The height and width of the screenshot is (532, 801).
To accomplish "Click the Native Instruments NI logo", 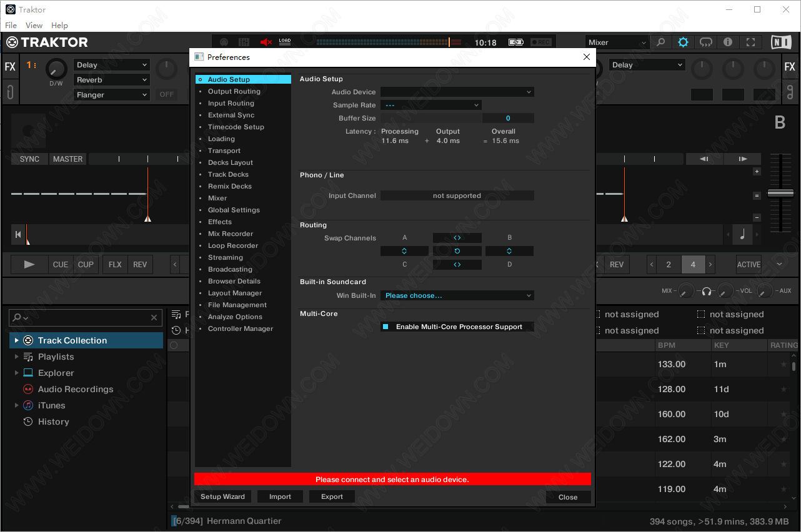I will 781,42.
